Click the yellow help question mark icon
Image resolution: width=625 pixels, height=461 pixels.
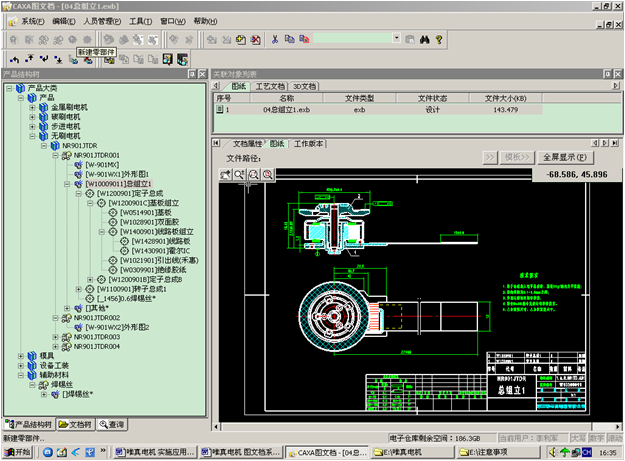click(x=441, y=39)
